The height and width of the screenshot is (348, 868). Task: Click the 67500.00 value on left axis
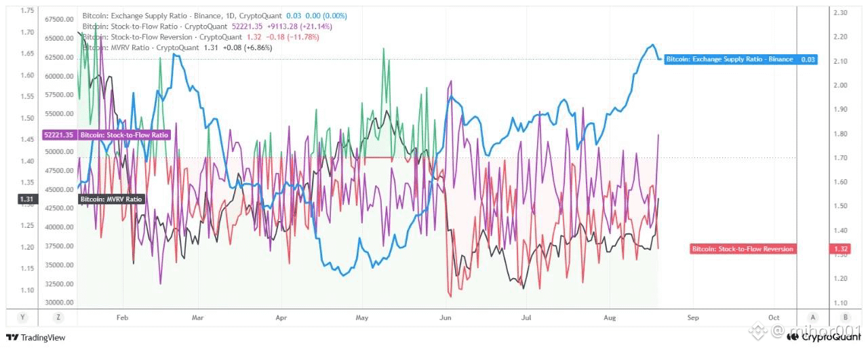pos(59,20)
